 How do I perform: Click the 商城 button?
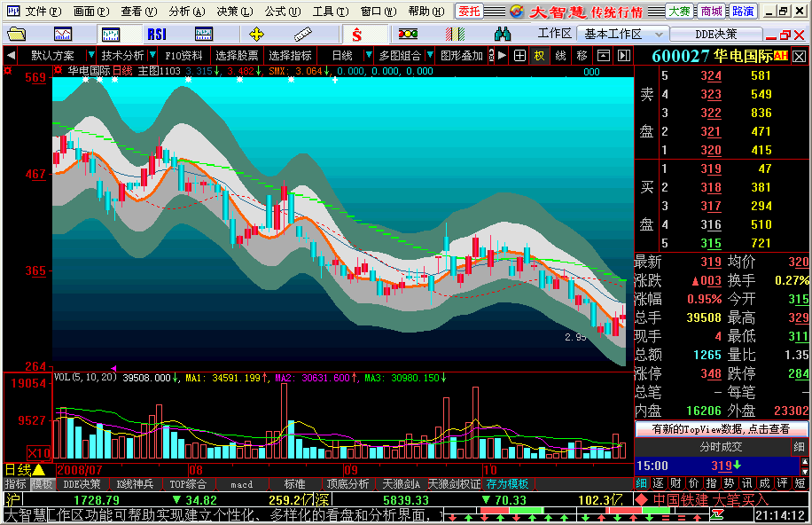point(711,11)
